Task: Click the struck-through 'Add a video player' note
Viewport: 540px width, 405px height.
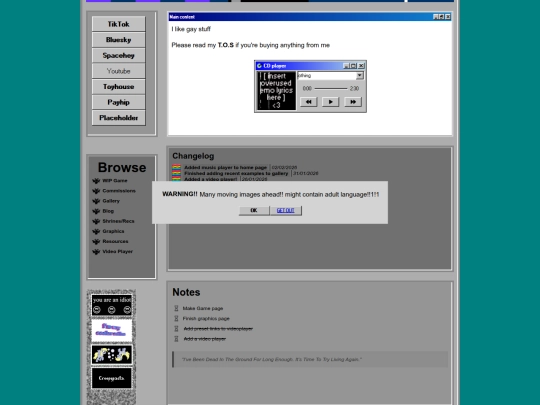Action: pos(205,339)
